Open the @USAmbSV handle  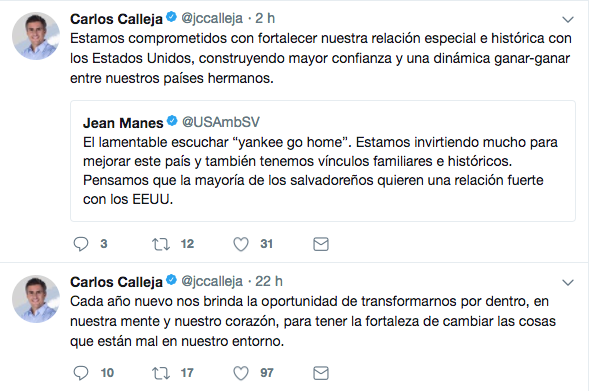pos(221,122)
